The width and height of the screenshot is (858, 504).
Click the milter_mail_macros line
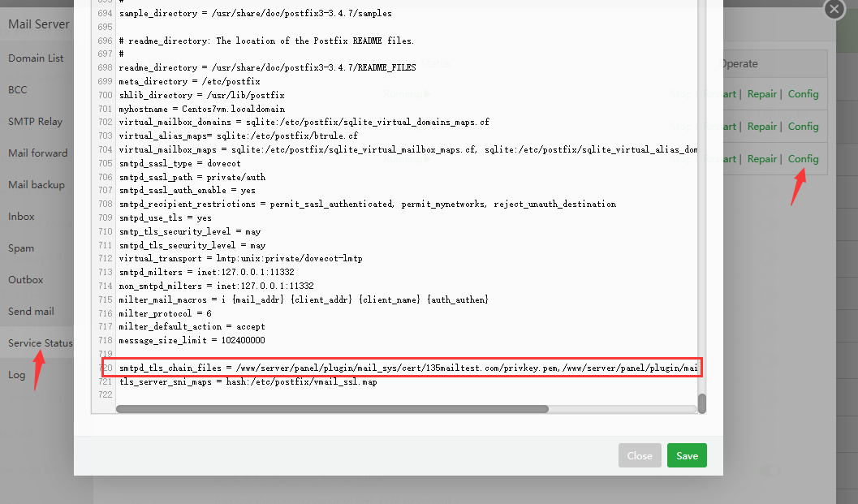pyautogui.click(x=304, y=299)
